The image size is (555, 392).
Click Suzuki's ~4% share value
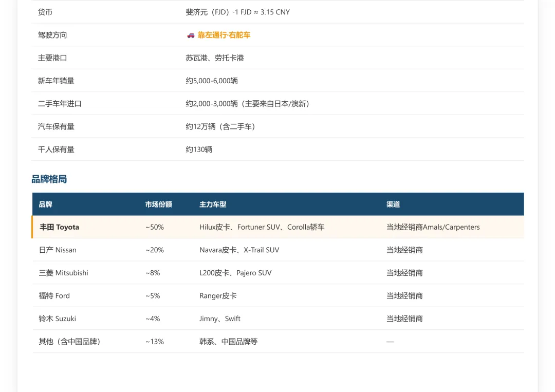[x=153, y=319]
